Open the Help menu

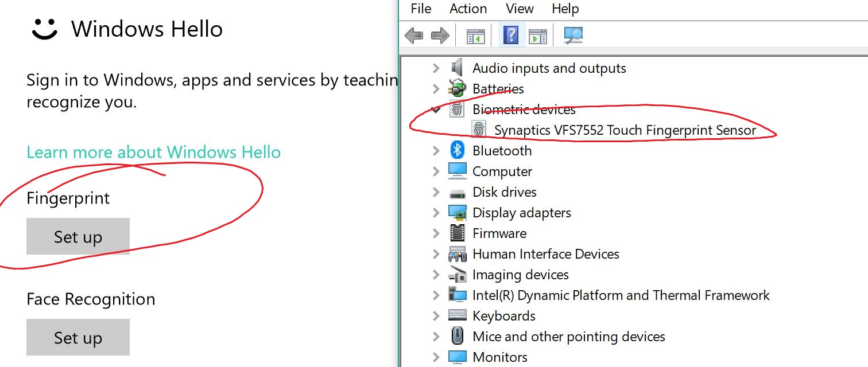coord(565,9)
